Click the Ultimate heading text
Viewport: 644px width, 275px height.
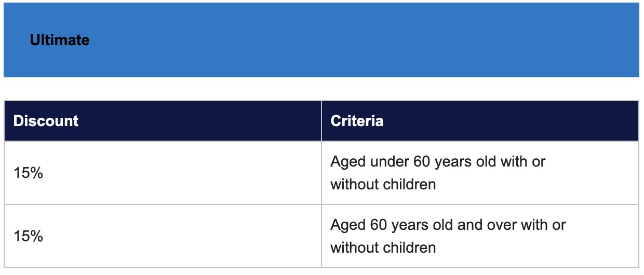click(60, 40)
